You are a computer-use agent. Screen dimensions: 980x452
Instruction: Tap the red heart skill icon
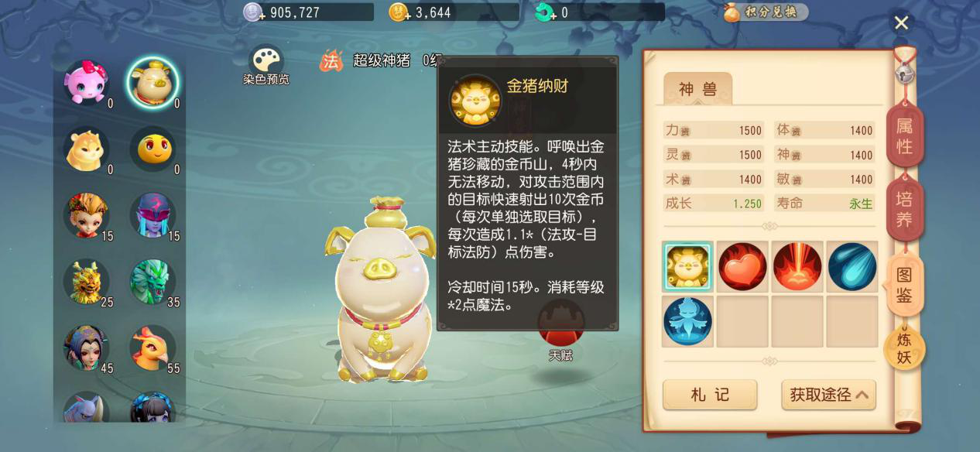coord(742,266)
